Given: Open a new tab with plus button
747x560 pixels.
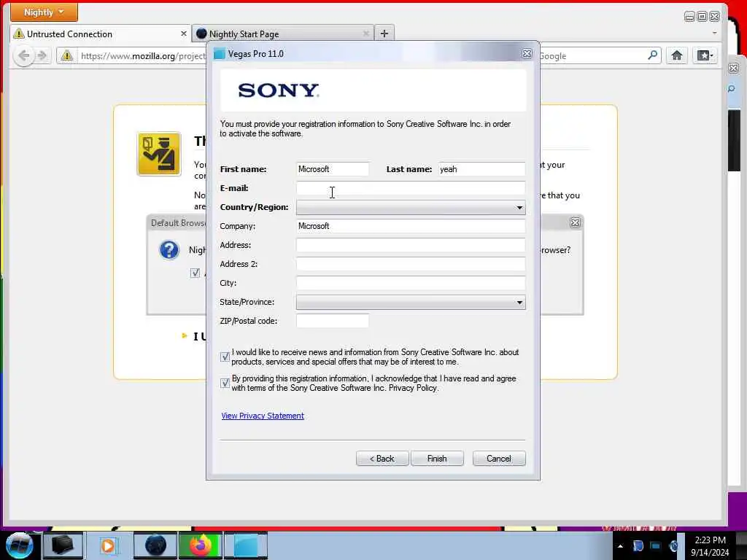Looking at the screenshot, I should click(384, 34).
